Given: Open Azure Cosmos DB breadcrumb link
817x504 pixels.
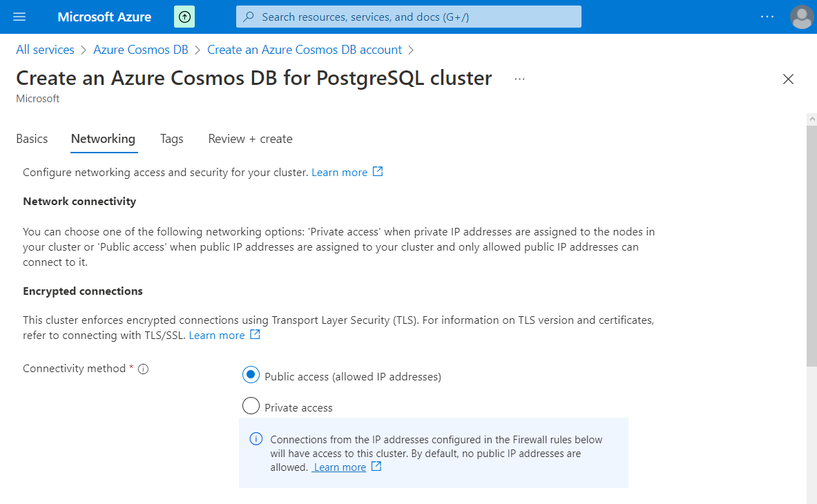Looking at the screenshot, I should [141, 50].
